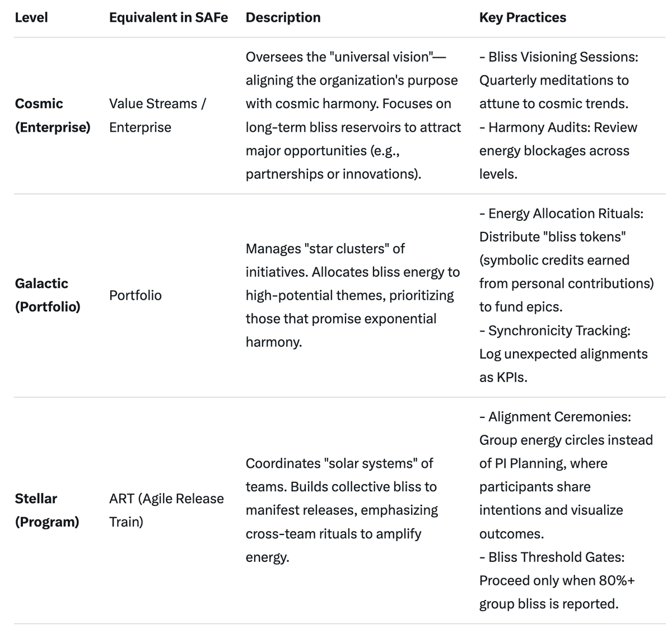
Task: Click the "Bliss Visioning Sessions" practice text
Action: point(562,57)
